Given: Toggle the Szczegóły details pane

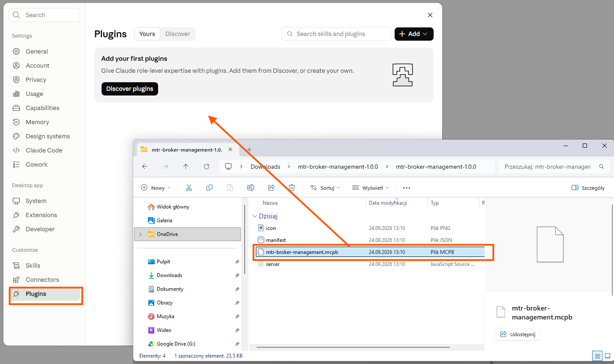Looking at the screenshot, I should pyautogui.click(x=588, y=188).
